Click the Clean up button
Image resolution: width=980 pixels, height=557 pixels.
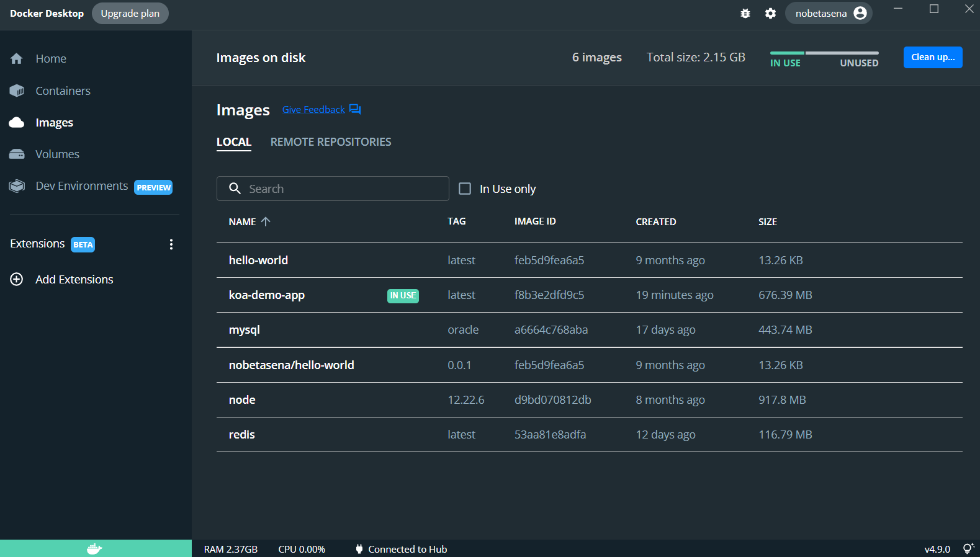point(932,57)
